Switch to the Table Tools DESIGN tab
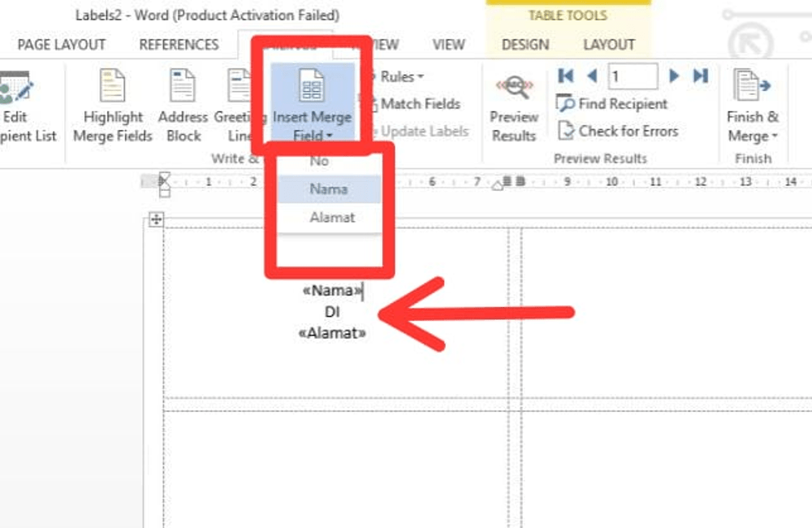This screenshot has width=812, height=528. point(525,45)
